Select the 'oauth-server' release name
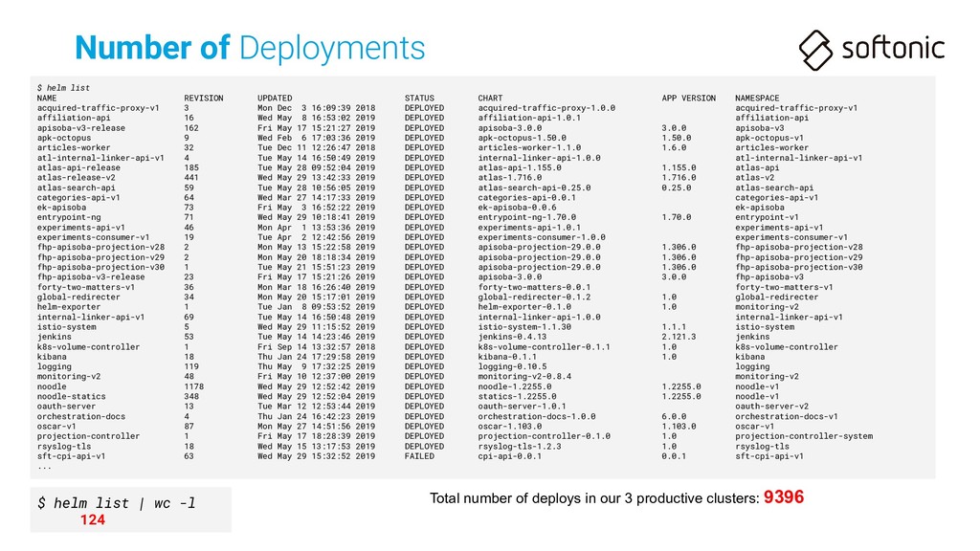This screenshot has width=980, height=551. click(x=66, y=407)
